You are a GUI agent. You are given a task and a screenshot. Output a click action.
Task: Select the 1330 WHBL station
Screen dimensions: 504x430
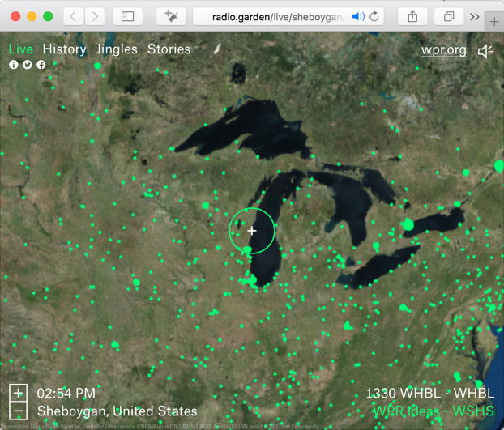point(429,393)
